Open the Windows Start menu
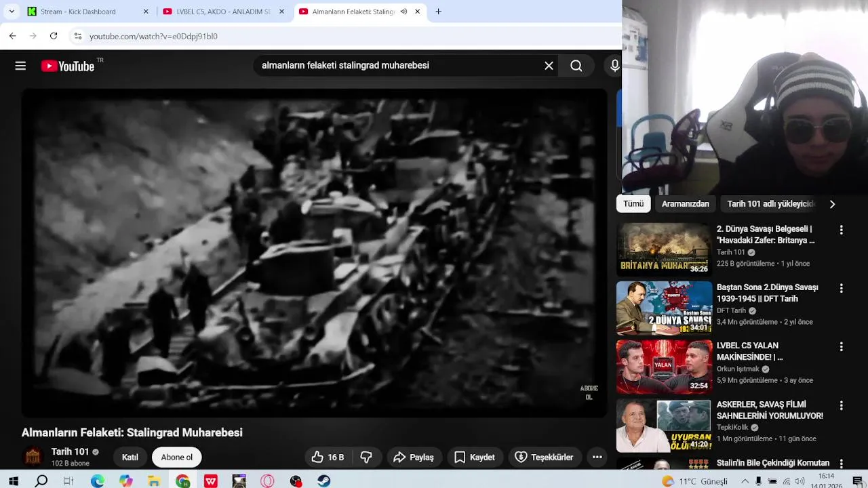Screen dimensions: 868x488 pyautogui.click(x=13, y=481)
